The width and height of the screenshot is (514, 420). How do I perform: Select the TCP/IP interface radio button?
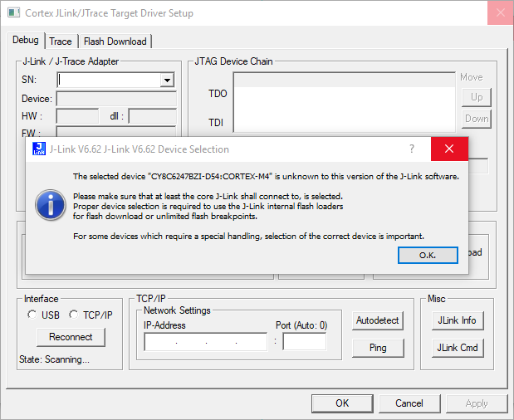73,315
